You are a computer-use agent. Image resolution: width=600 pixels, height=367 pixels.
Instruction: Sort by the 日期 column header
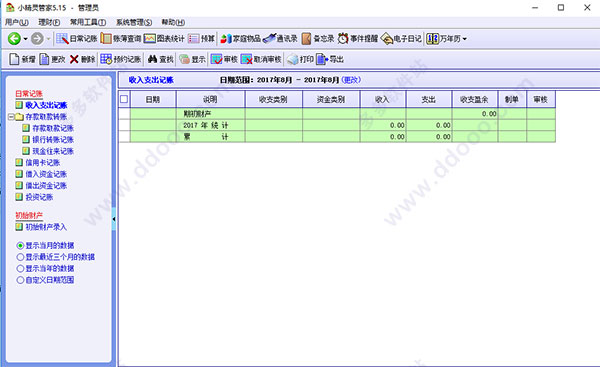153,99
